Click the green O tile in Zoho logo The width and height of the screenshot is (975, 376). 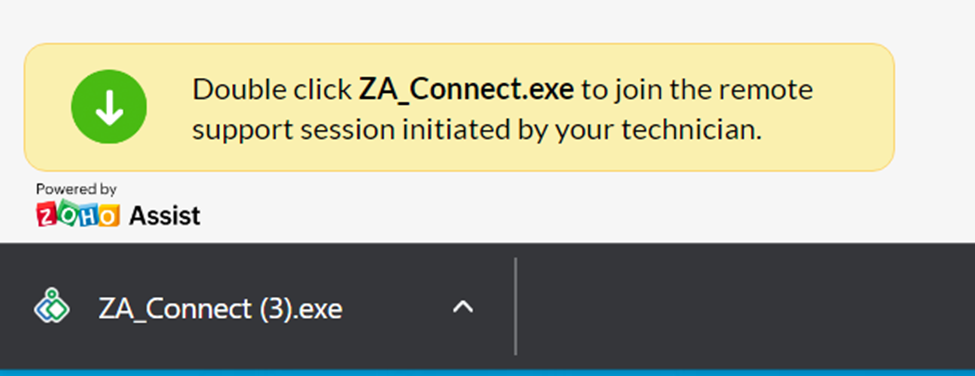coord(68,213)
